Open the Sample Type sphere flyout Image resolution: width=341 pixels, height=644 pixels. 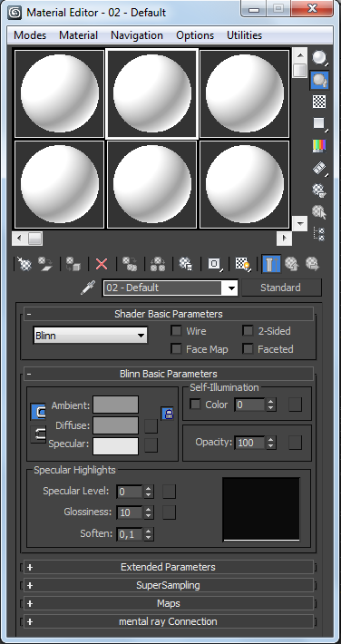pyautogui.click(x=319, y=58)
